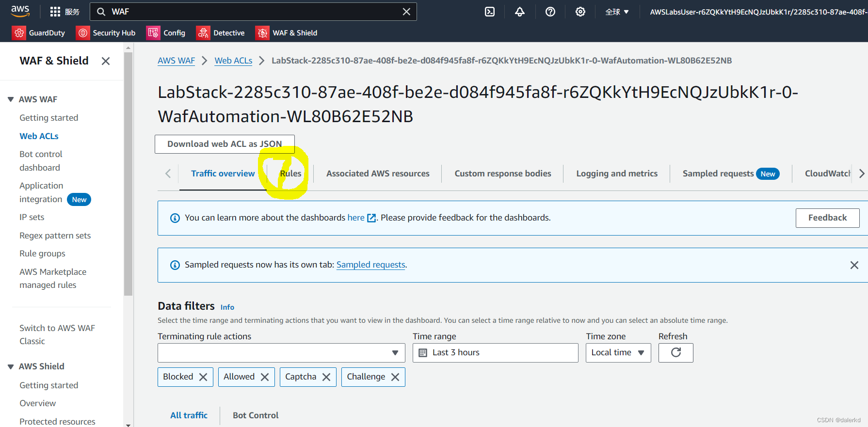This screenshot has height=427, width=868.
Task: Focus the WAF search input field
Action: point(253,12)
